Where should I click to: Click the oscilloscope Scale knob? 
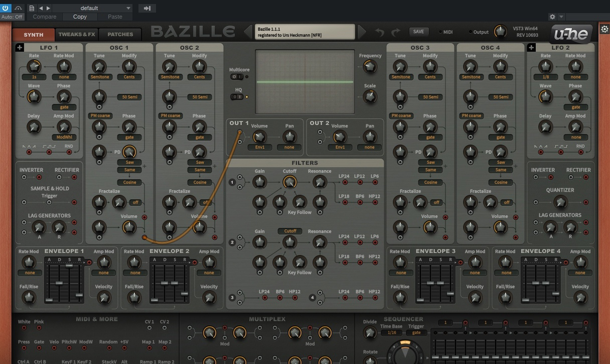point(370,97)
